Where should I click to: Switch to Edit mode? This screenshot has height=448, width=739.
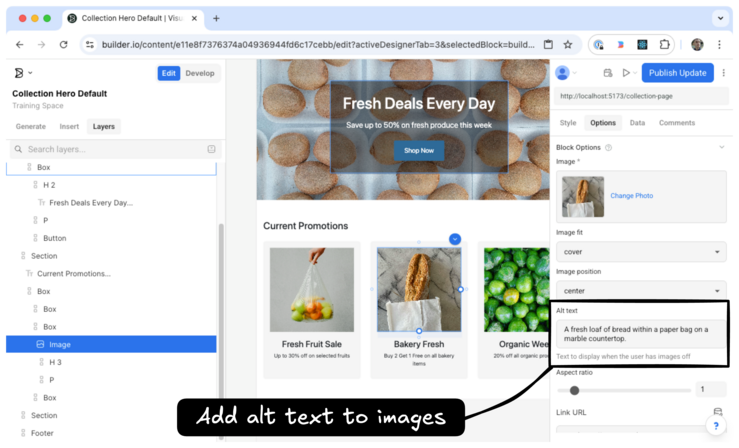tap(169, 73)
